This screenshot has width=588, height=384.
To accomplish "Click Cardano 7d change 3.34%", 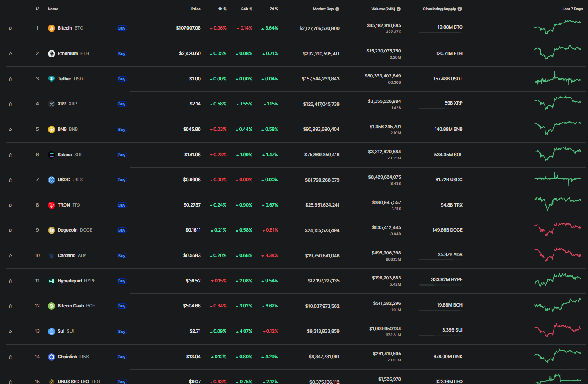I will pos(270,256).
